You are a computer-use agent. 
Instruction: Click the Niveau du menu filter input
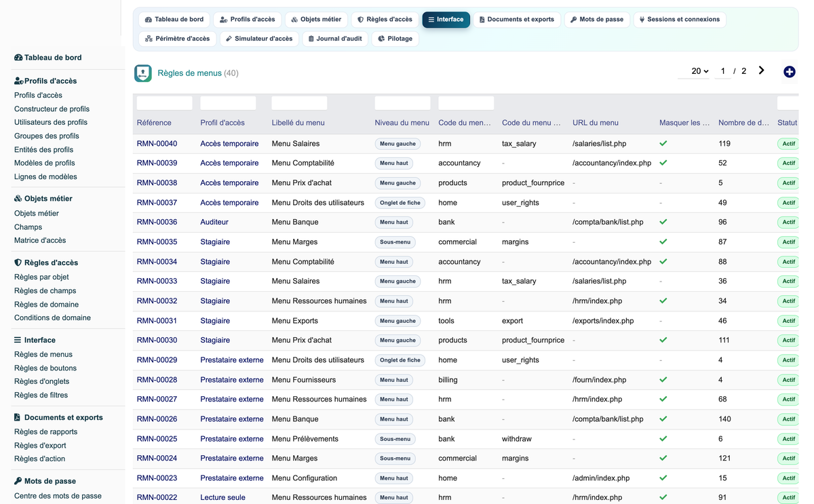point(403,103)
